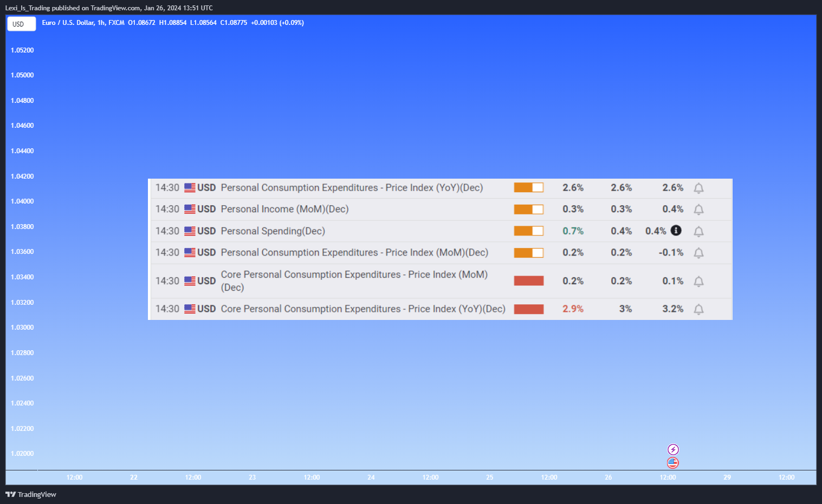Screen dimensions: 822x504
Task: Click the +0.00103 (+0.09%) change value
Action: tap(277, 23)
